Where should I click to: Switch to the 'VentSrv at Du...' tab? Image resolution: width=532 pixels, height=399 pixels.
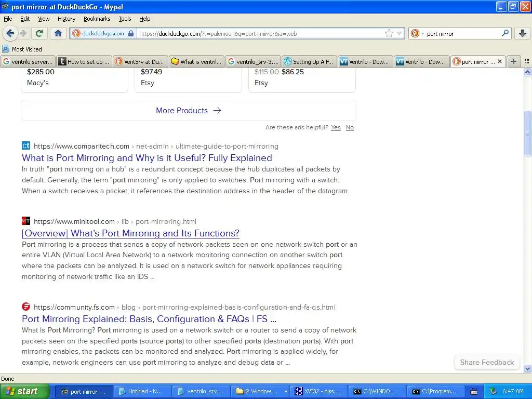click(140, 61)
